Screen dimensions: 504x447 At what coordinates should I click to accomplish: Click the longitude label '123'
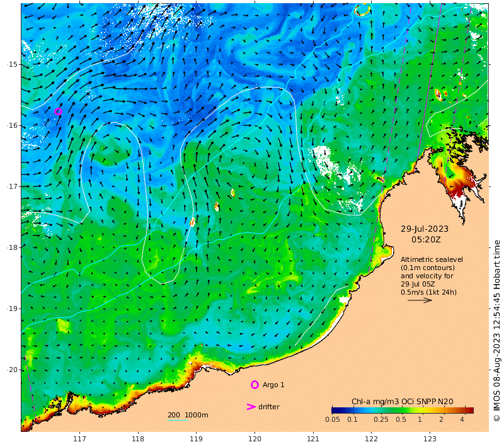pos(430,439)
